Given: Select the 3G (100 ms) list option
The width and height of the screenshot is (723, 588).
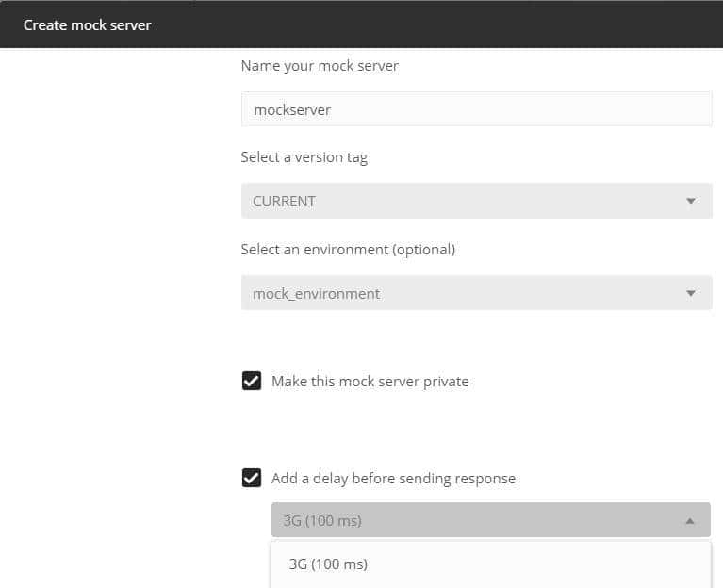Looking at the screenshot, I should (x=328, y=564).
